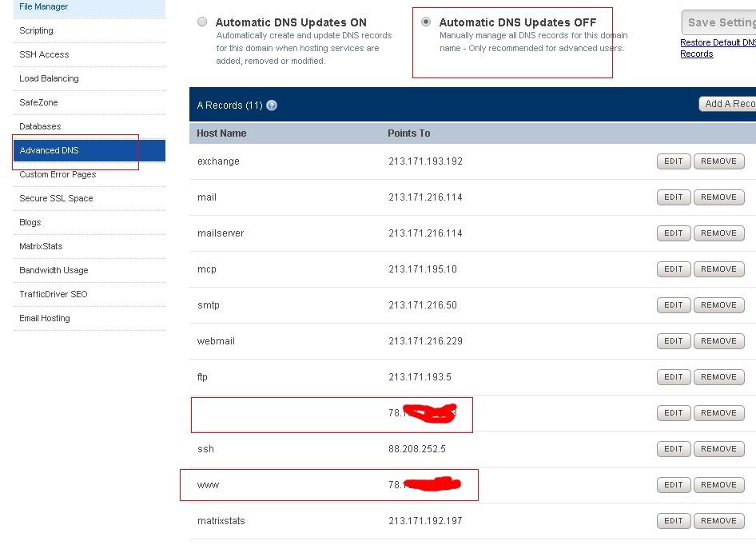The image size is (756, 545).
Task: Click the exchange host name
Action: pyautogui.click(x=218, y=161)
